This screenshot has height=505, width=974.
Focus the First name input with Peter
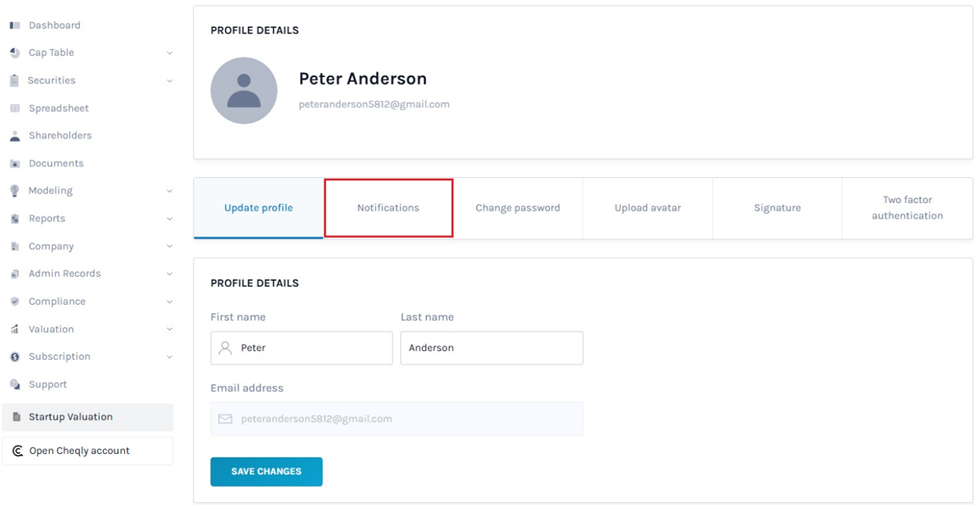click(x=301, y=348)
